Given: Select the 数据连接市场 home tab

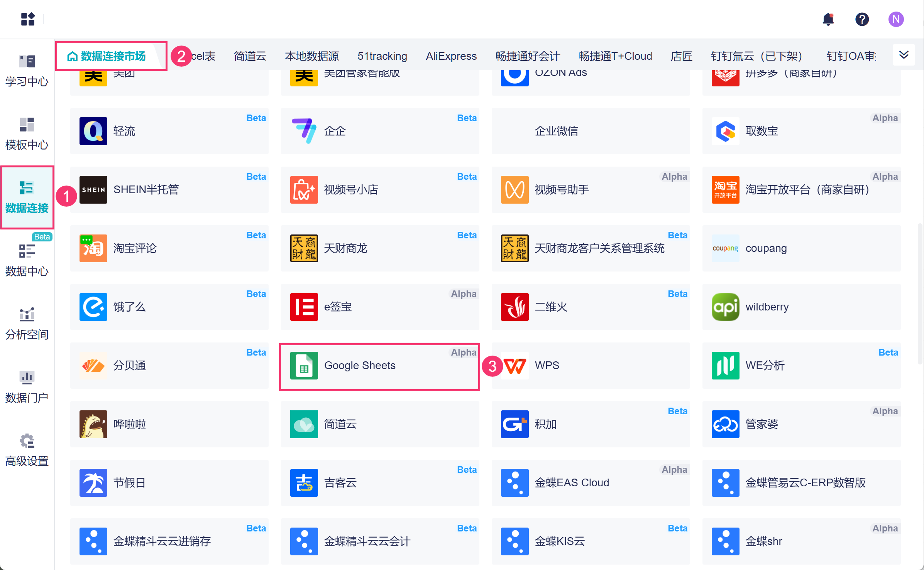Looking at the screenshot, I should (x=107, y=56).
